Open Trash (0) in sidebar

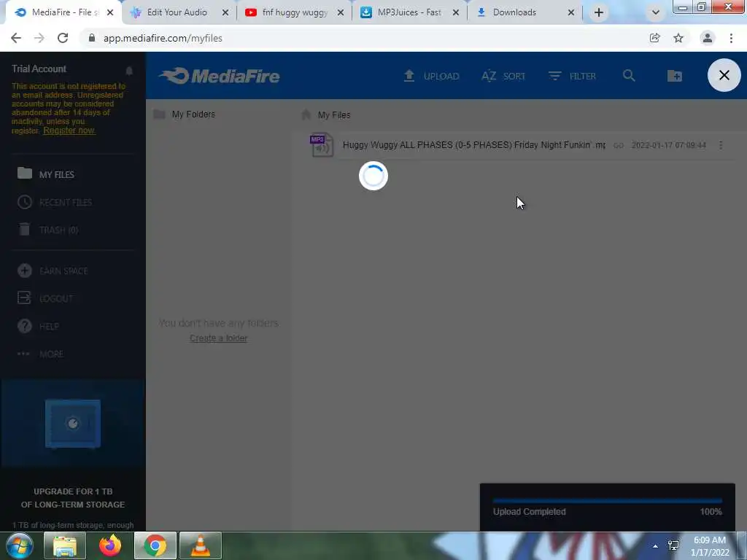[47, 230]
